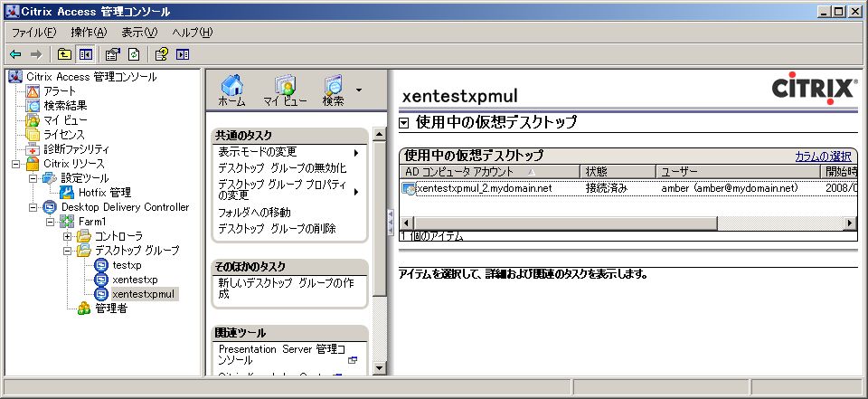Click the Up one level folder icon

pos(65,54)
